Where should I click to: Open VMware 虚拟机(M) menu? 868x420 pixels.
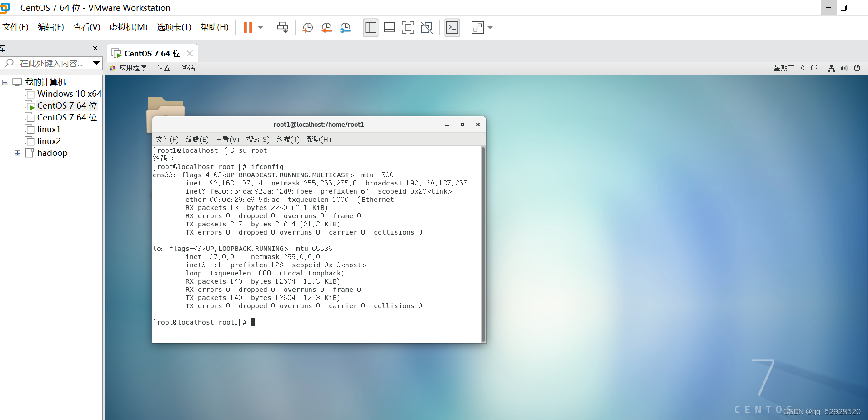(129, 27)
